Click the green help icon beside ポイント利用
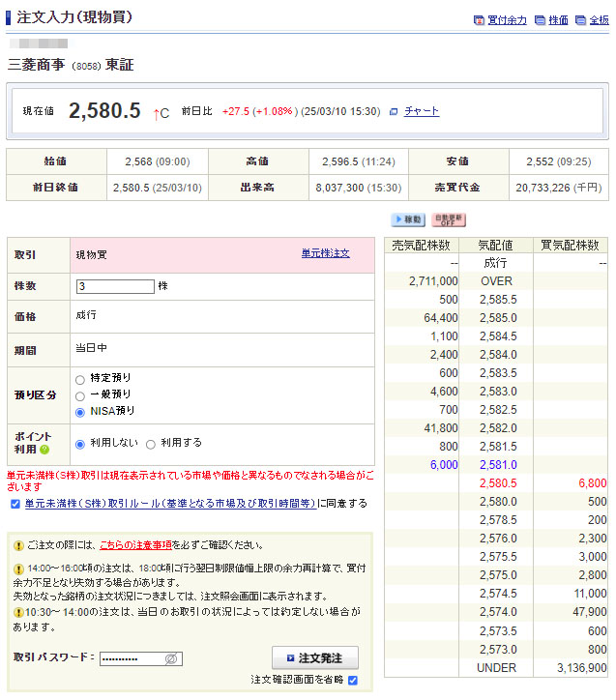This screenshot has height=700, width=616. click(44, 450)
